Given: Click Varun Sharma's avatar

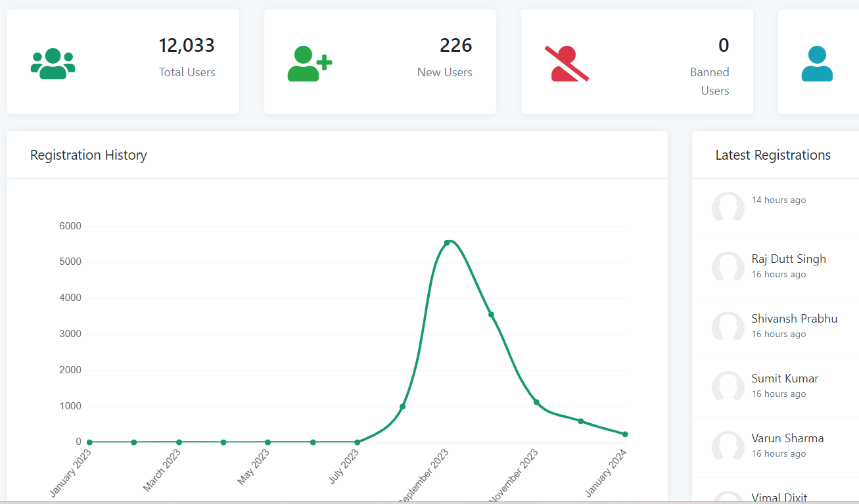Looking at the screenshot, I should tap(728, 446).
